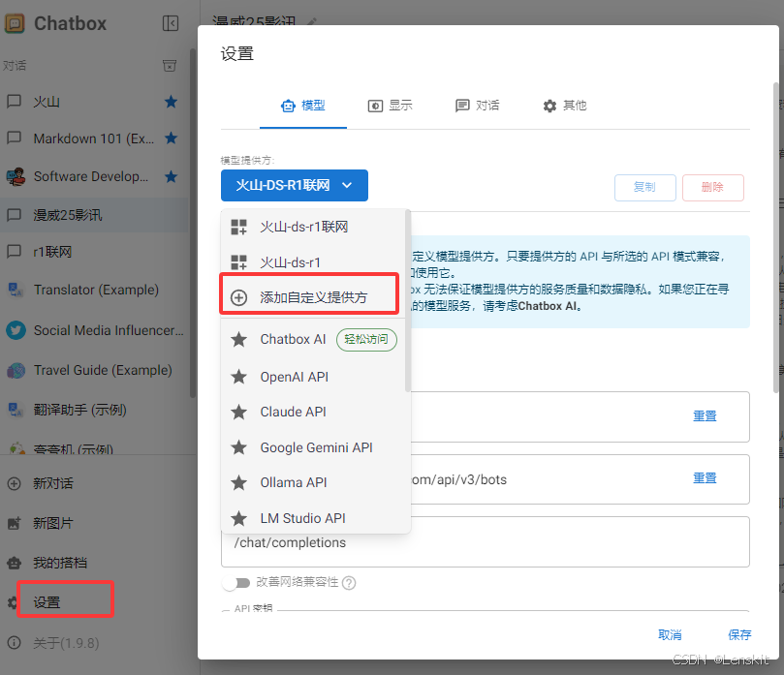Click the star icon of Ollama API

[238, 482]
